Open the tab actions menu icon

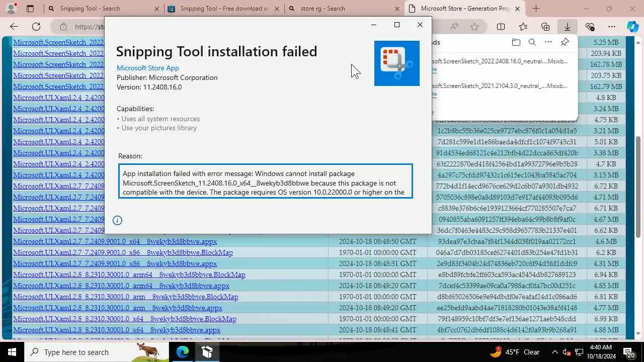tap(30, 8)
